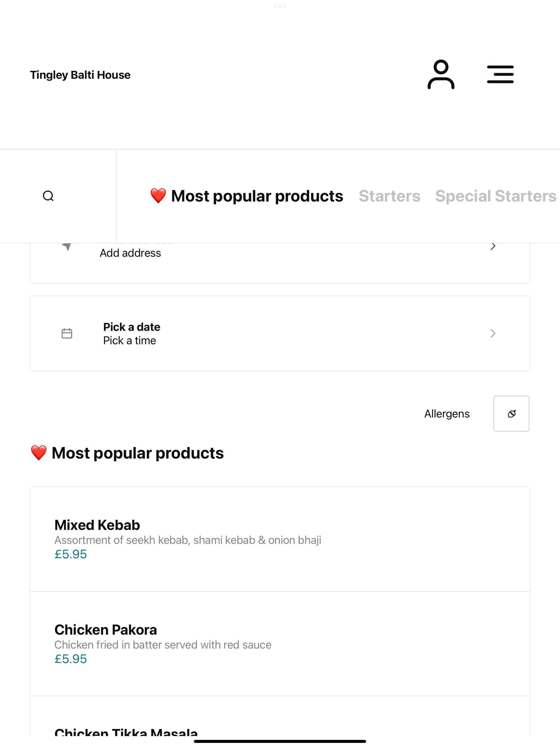Click the red heart in the category bar
560x747 pixels.
click(158, 196)
